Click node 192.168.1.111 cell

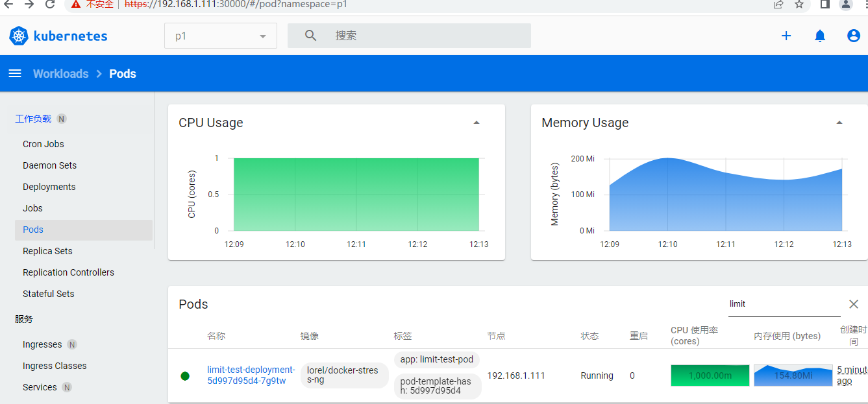[x=516, y=375]
